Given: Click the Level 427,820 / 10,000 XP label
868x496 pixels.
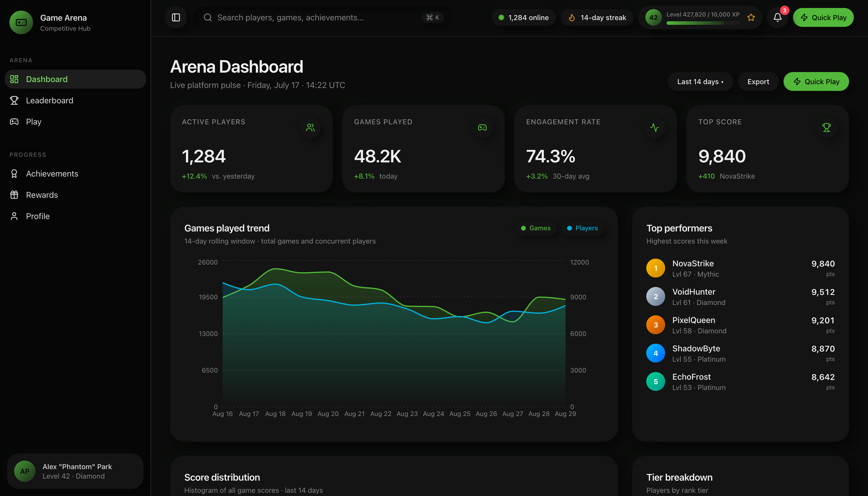Looking at the screenshot, I should coord(703,15).
